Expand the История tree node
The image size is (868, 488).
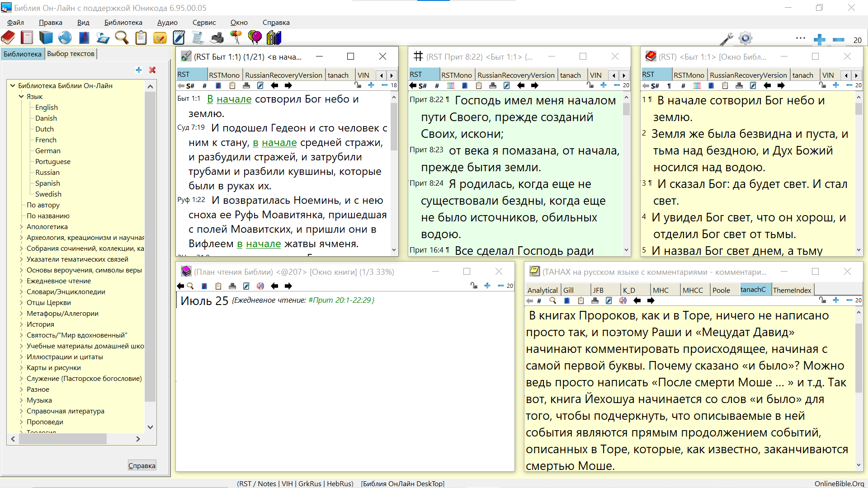pyautogui.click(x=21, y=324)
